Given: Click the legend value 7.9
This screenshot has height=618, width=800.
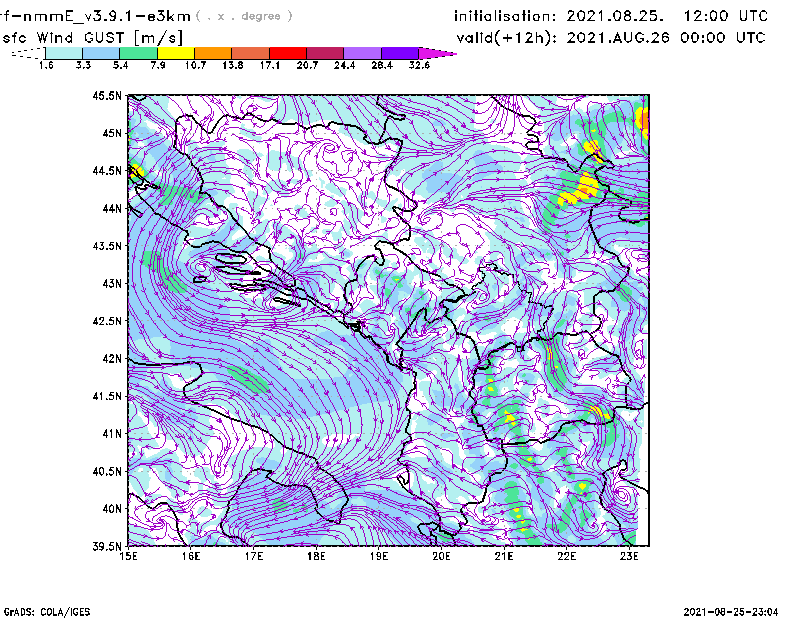Looking at the screenshot, I should coord(158,65).
